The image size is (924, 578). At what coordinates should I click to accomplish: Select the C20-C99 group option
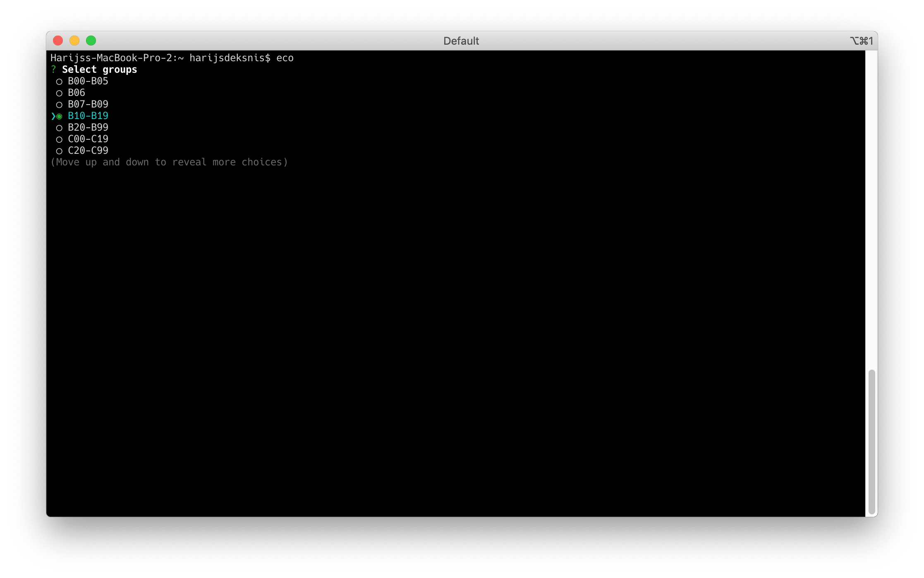pos(86,150)
